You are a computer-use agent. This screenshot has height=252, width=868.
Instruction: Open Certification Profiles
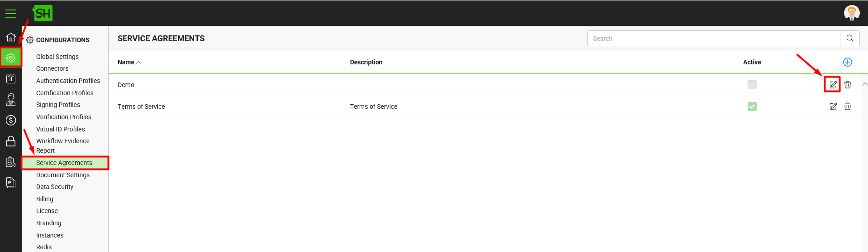65,93
